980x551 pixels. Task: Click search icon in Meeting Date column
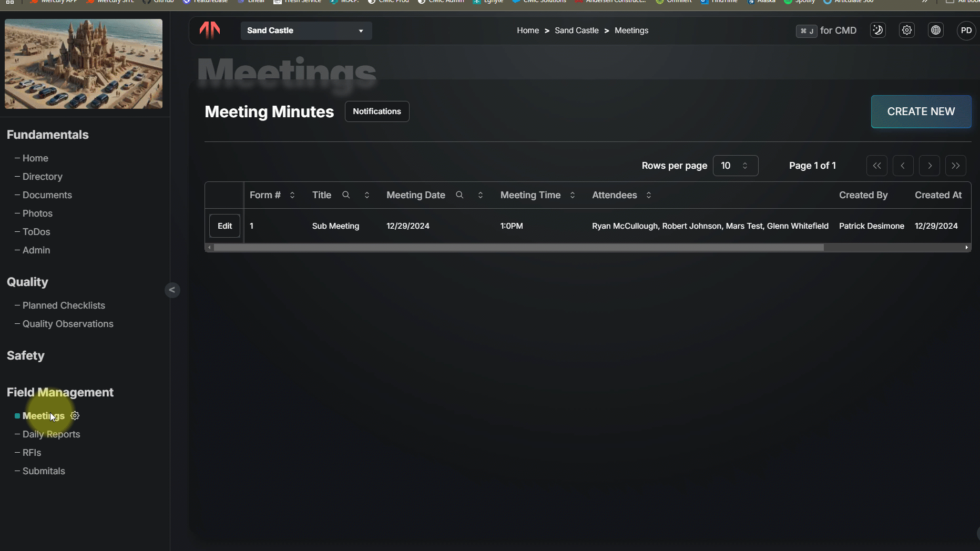click(460, 195)
